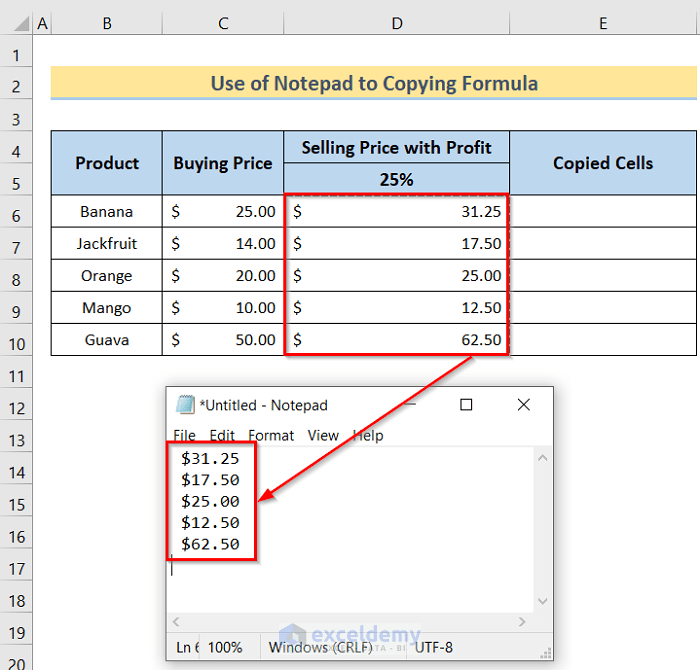Click the Select All corner of the sheet
Image resolution: width=700 pixels, height=670 pixels.
tap(21, 23)
